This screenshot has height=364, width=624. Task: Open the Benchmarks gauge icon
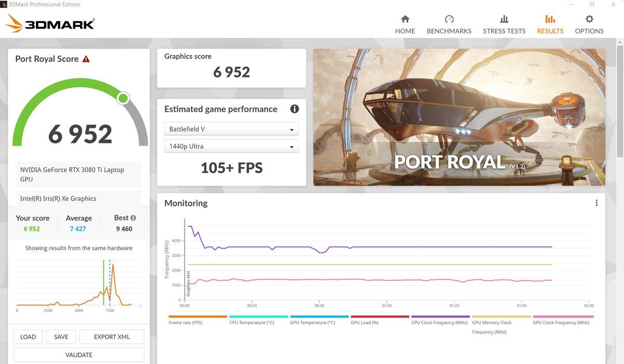click(x=449, y=19)
